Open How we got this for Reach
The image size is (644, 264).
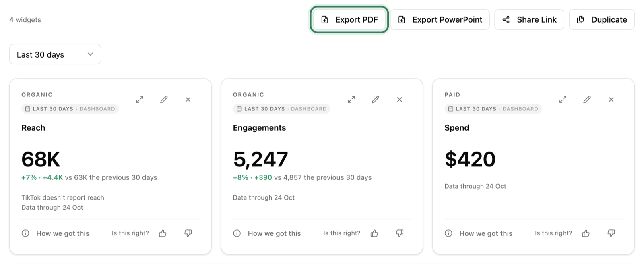point(56,233)
